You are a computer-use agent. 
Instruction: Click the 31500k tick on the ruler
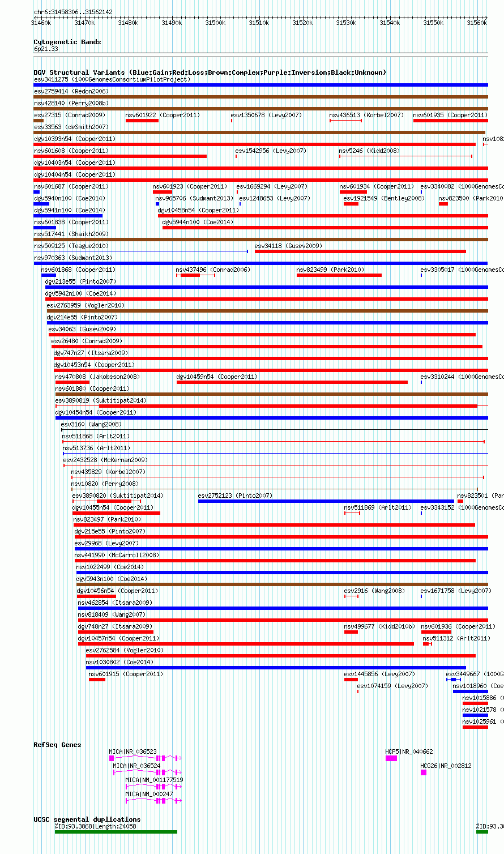tap(215, 23)
